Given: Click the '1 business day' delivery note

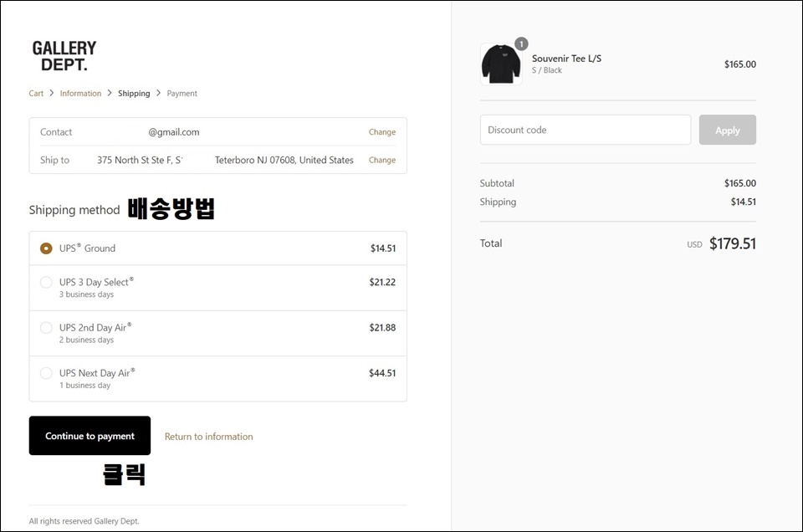Looking at the screenshot, I should (84, 386).
